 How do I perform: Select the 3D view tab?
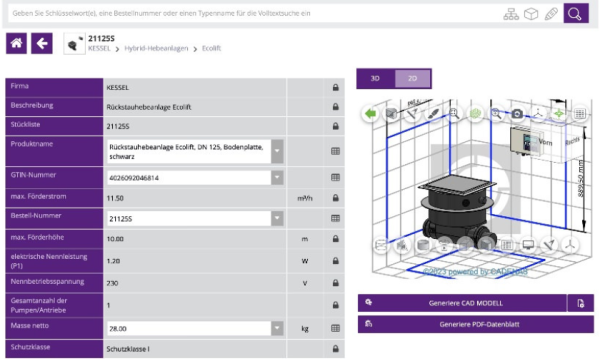tap(375, 78)
